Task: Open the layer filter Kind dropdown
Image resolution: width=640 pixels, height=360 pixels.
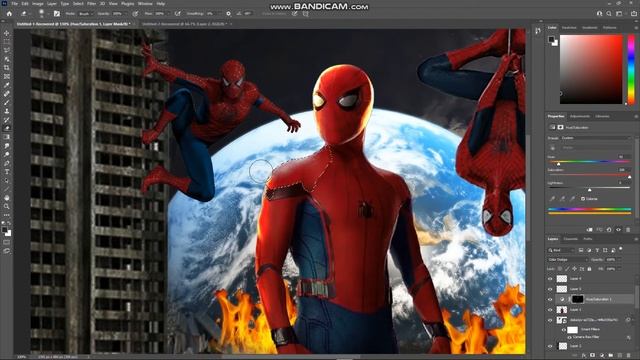Action: 562,250
